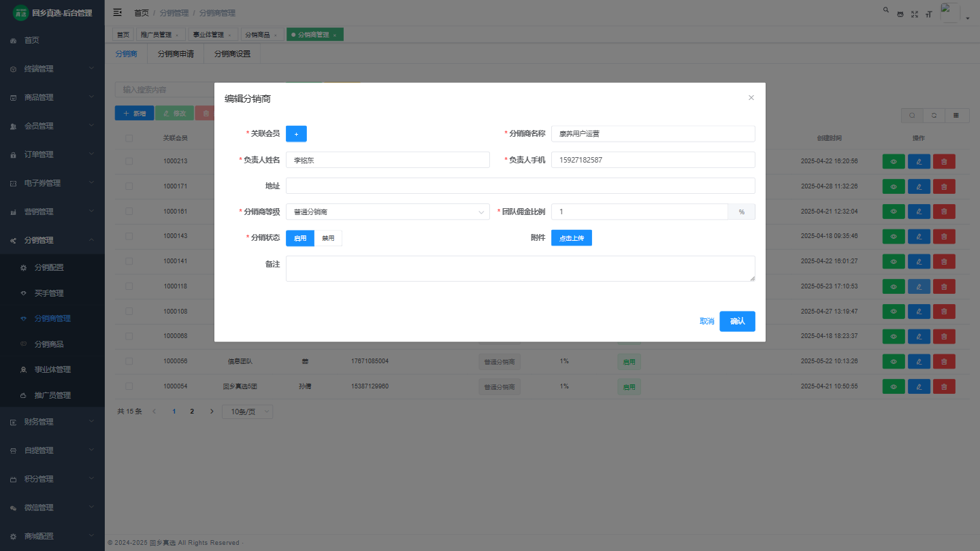
Task: Click the column settings grid icon
Action: 956,116
